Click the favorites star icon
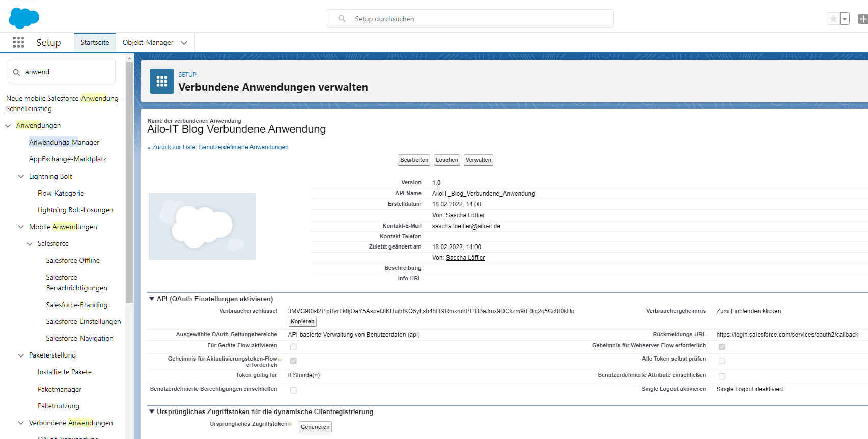The width and height of the screenshot is (868, 439). (833, 19)
